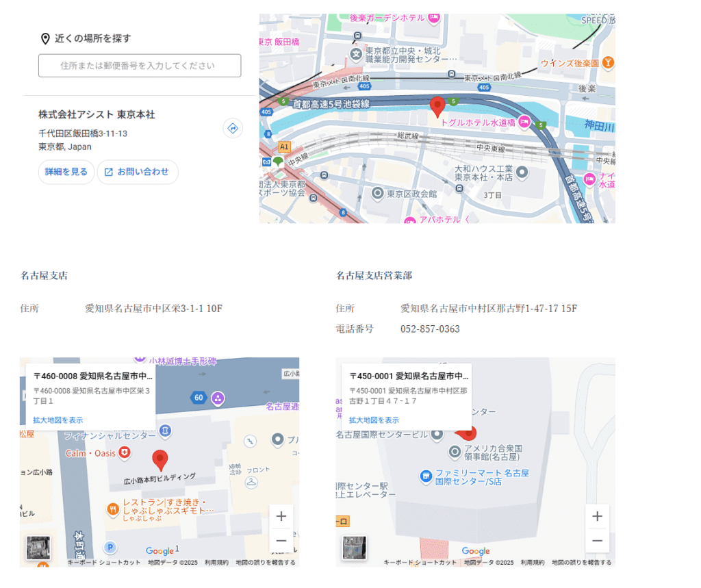Click the red pin on the 栄 map
The width and height of the screenshot is (701, 588).
click(160, 460)
